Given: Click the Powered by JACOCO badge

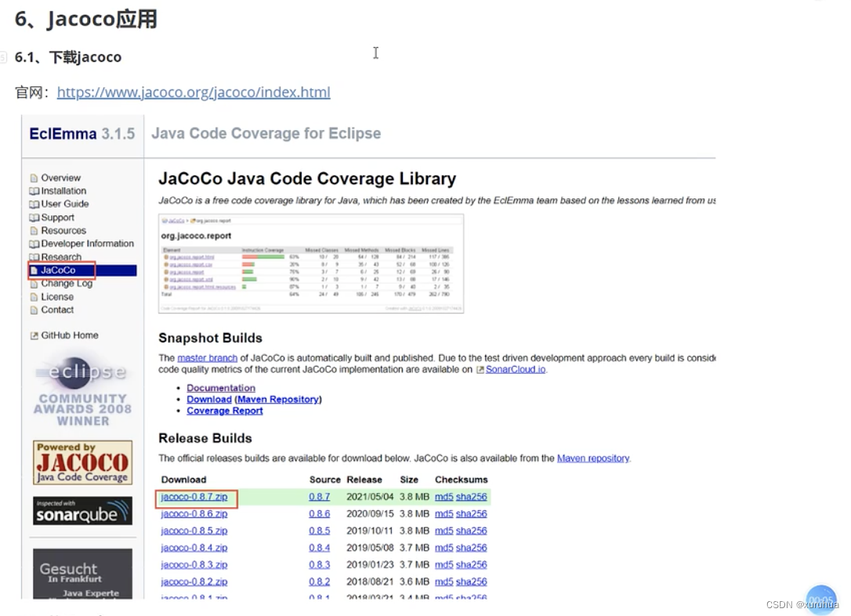Looking at the screenshot, I should (x=81, y=462).
